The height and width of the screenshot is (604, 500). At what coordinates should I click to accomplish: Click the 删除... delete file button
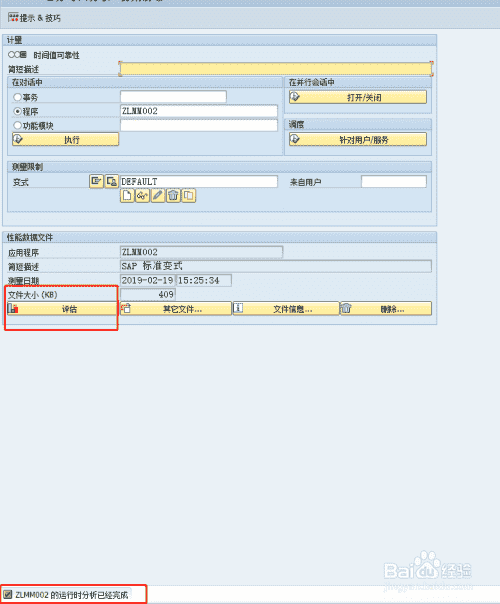(386, 309)
